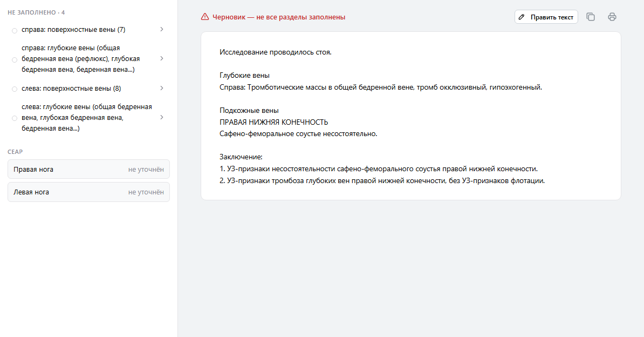Click the ПРАВАЯ НИЖНЯЯ КОНЕЧНОСТЬ heading
644x337 pixels.
(x=274, y=122)
